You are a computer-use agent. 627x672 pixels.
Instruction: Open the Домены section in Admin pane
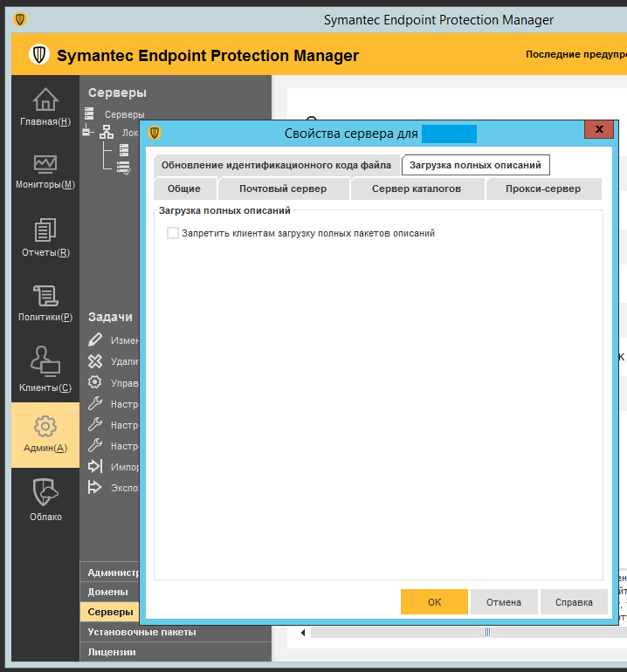109,592
